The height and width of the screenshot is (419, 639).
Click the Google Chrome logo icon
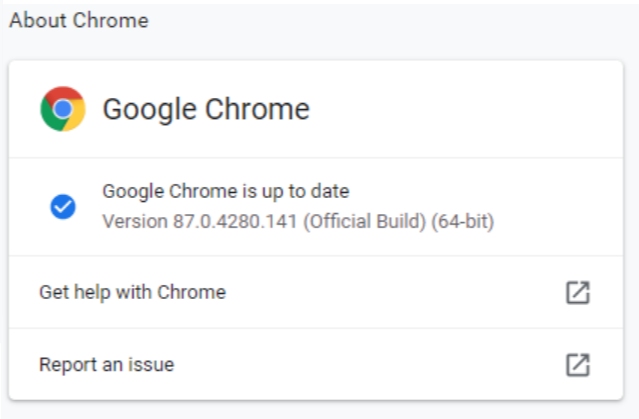[x=63, y=109]
